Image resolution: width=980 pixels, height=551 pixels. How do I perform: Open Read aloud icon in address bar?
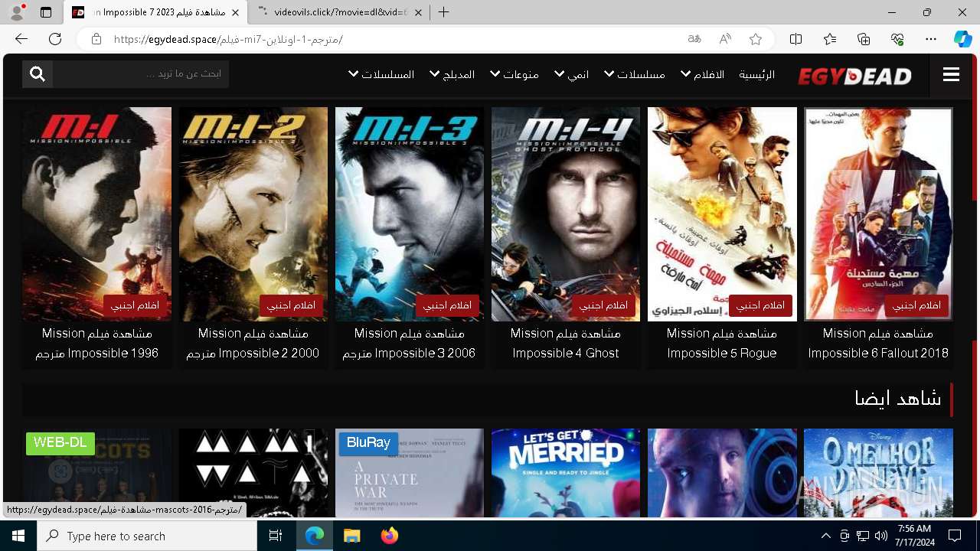725,39
